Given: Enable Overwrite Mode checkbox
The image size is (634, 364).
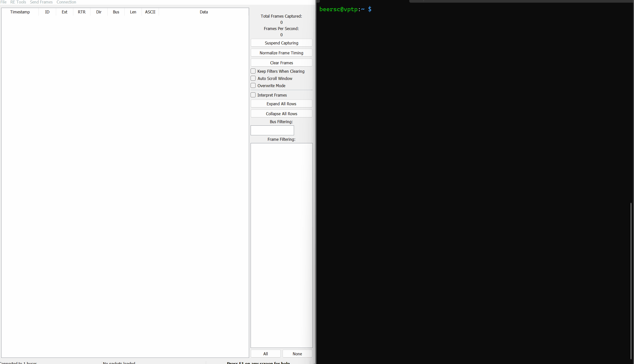Looking at the screenshot, I should [253, 86].
